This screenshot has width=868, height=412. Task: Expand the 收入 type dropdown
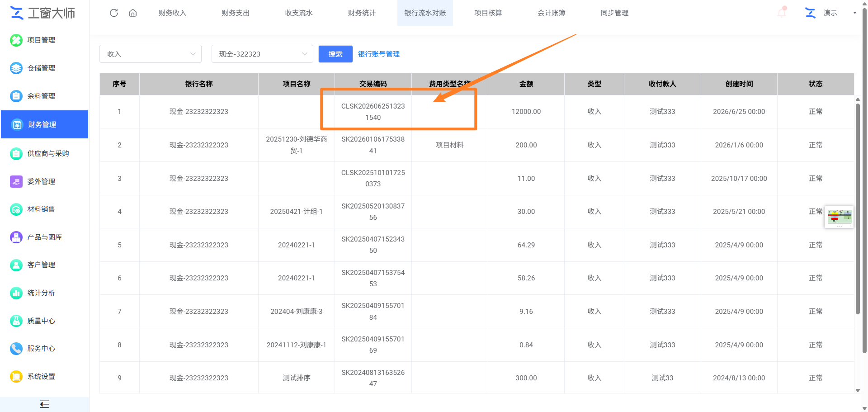(151, 54)
